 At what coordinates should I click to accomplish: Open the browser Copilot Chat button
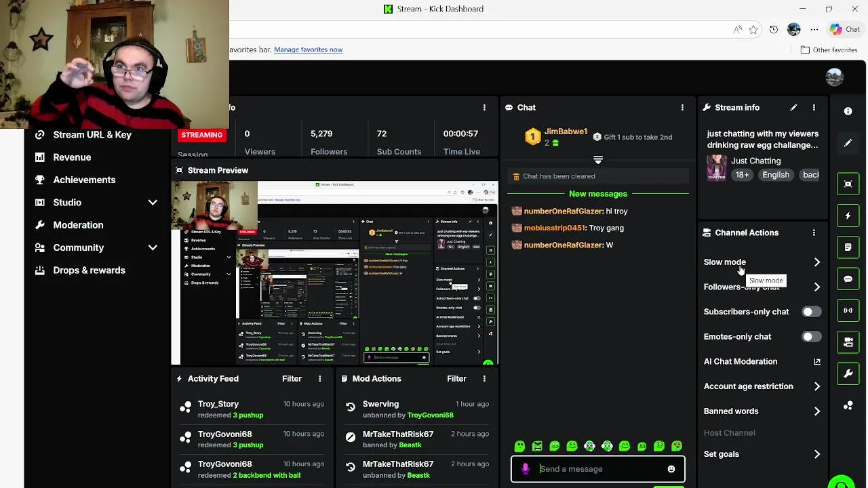click(x=845, y=29)
